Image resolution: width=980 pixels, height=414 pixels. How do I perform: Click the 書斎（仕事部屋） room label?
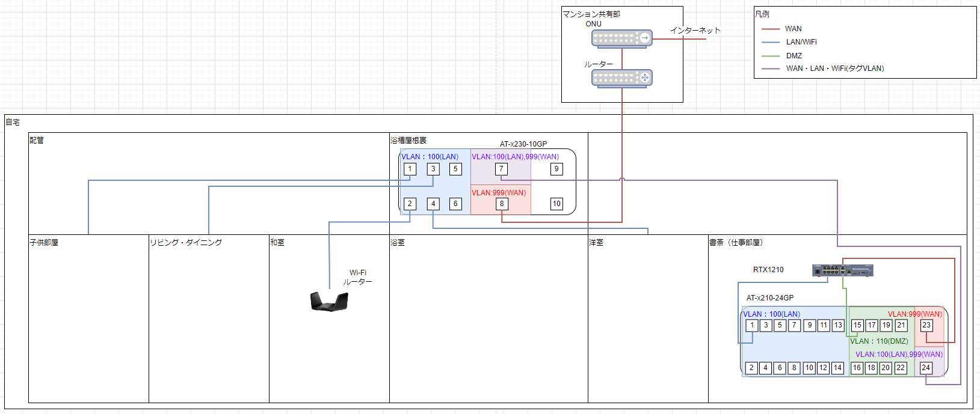[x=736, y=242]
